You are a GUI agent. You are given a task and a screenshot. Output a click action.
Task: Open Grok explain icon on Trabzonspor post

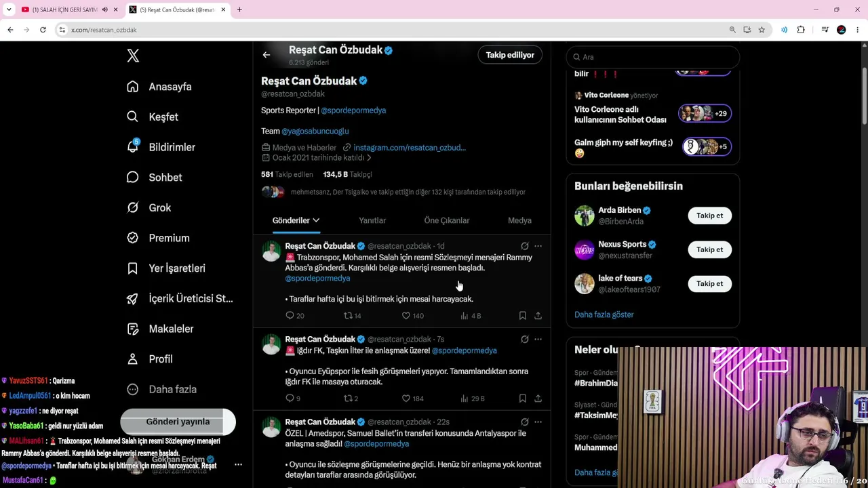524,246
